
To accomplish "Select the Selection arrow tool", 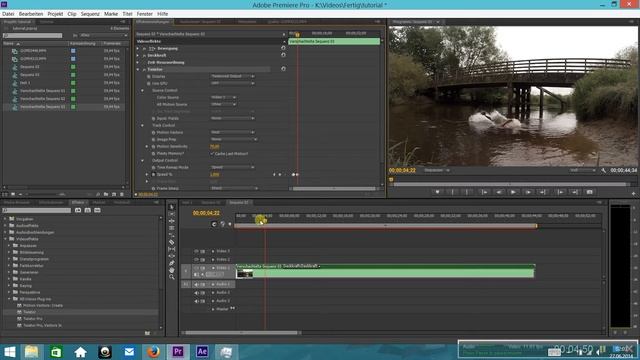I will click(171, 207).
